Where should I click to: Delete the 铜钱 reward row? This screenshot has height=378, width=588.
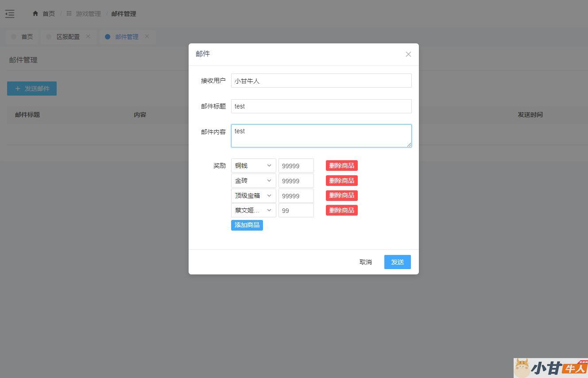pos(341,166)
